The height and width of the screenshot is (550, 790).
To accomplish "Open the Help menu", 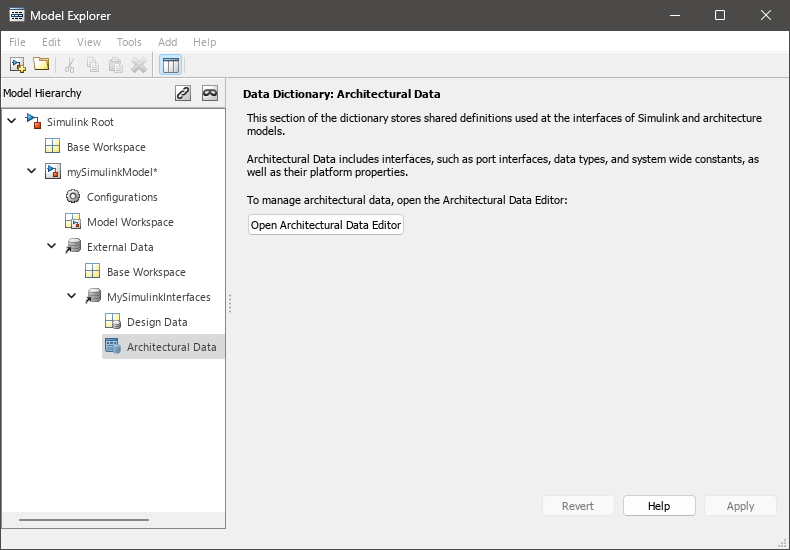I will 205,42.
